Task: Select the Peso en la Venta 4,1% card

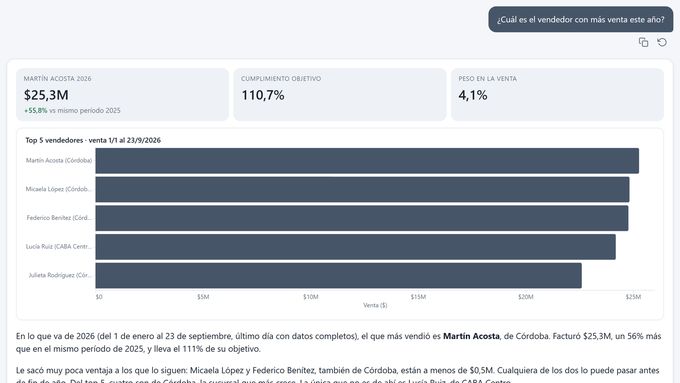Action: pyautogui.click(x=557, y=95)
